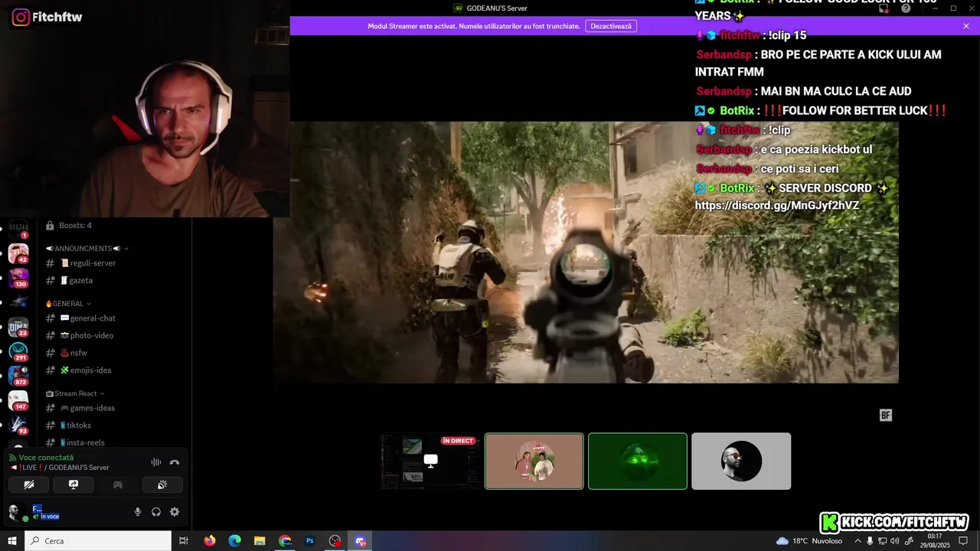Deafen audio with the headphones icon
980x551 pixels.
[x=156, y=512]
